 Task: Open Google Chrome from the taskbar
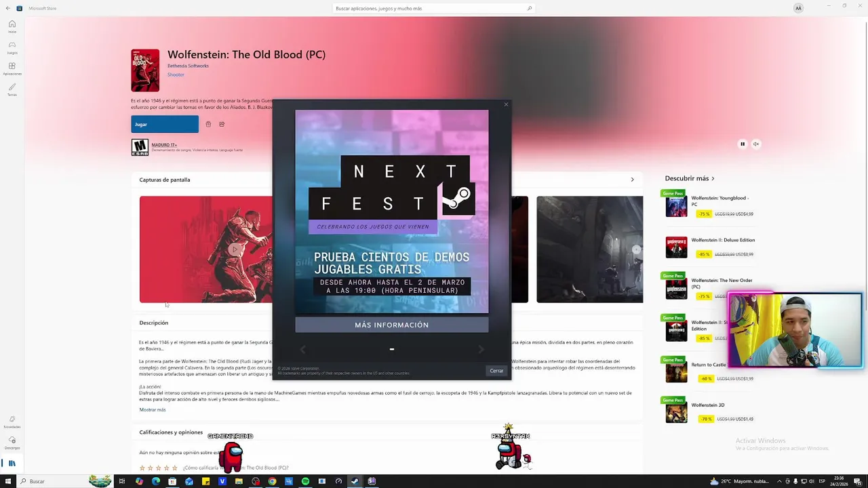coord(272,481)
